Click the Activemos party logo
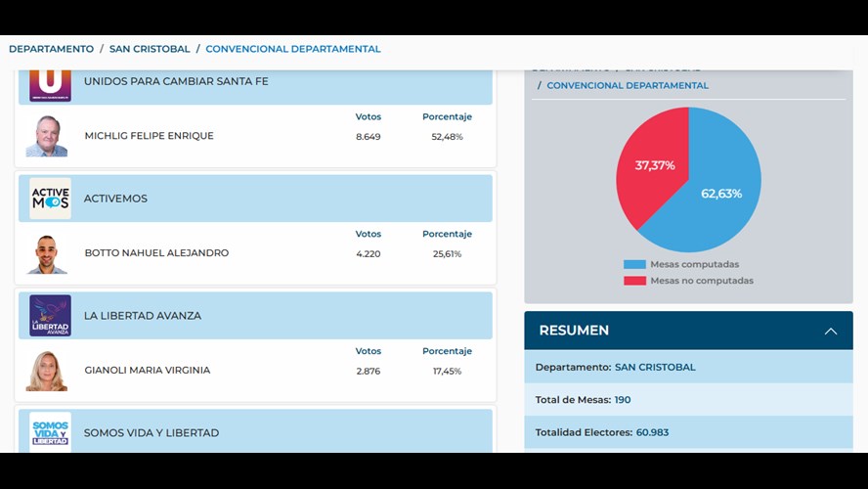 coord(50,199)
